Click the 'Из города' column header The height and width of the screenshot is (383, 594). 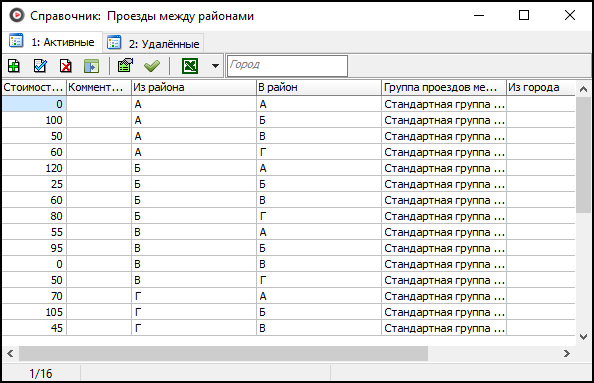tap(541, 88)
